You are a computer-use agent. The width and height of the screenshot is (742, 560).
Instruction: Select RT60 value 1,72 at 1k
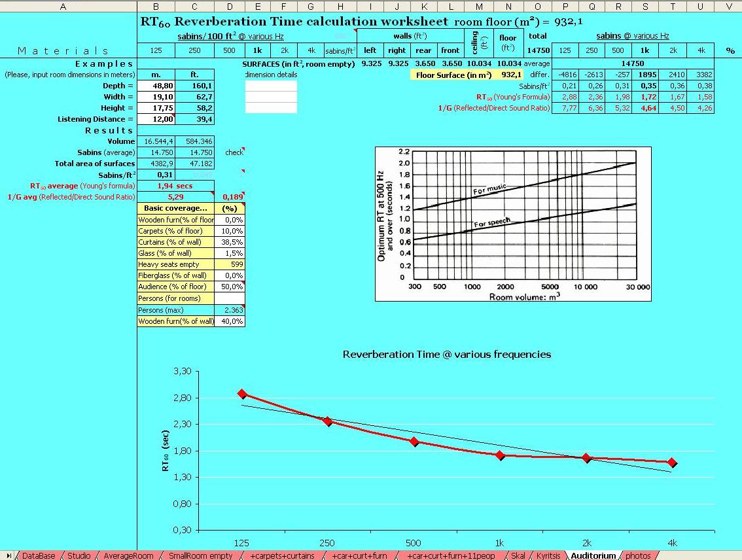point(645,97)
